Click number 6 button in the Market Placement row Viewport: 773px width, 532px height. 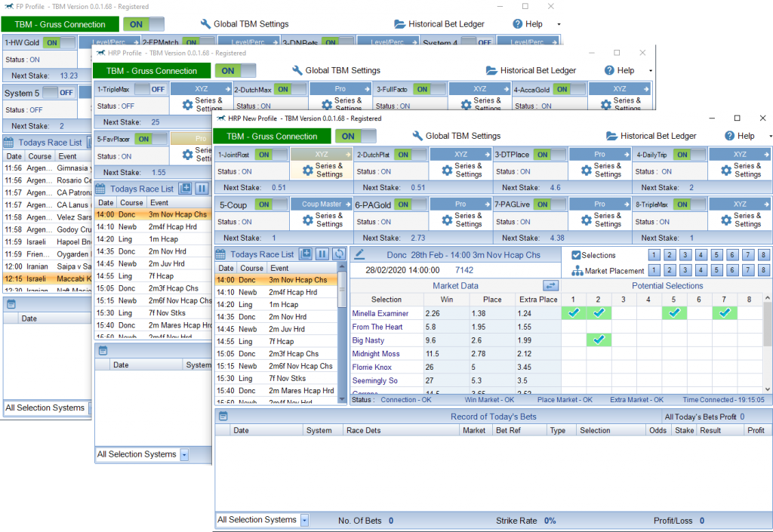point(732,270)
